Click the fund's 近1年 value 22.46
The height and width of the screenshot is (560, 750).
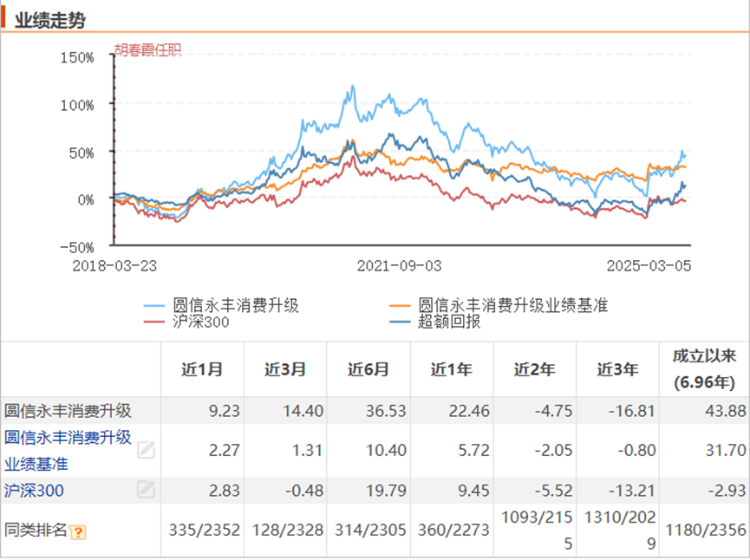469,411
